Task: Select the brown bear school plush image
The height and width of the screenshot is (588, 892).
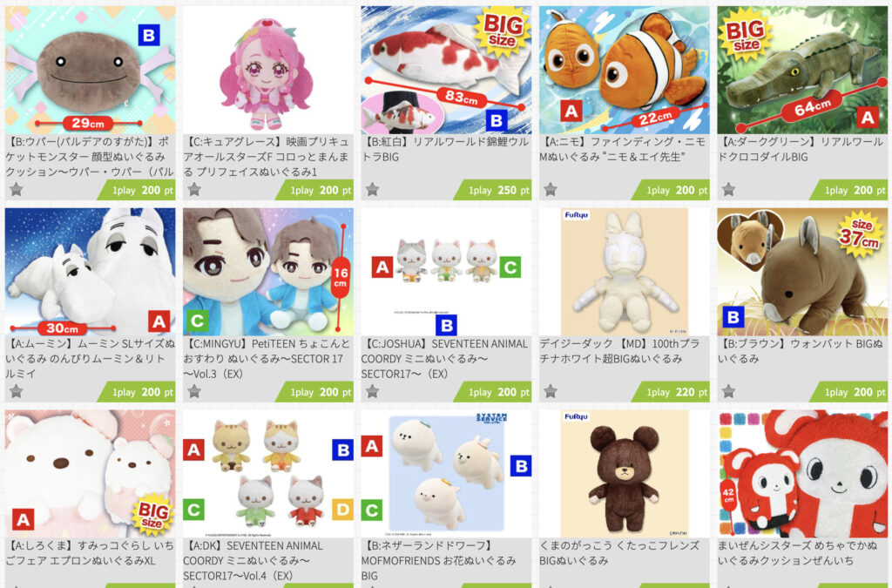Action: point(624,474)
